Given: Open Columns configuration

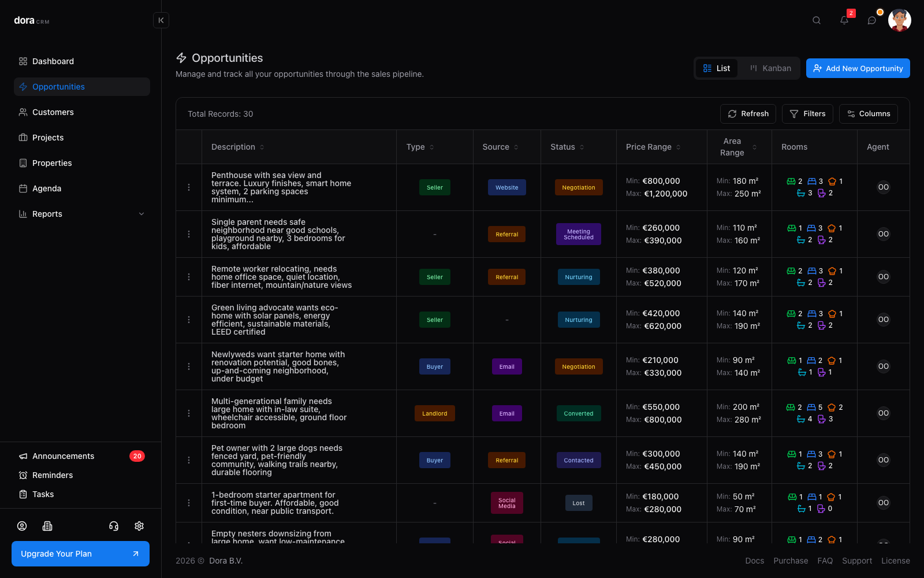Looking at the screenshot, I should click(x=869, y=114).
